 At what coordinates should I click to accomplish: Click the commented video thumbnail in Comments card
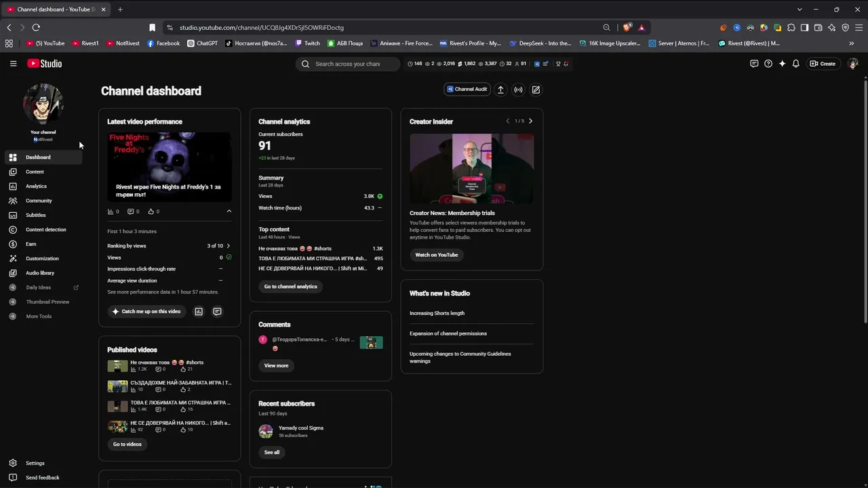(371, 342)
